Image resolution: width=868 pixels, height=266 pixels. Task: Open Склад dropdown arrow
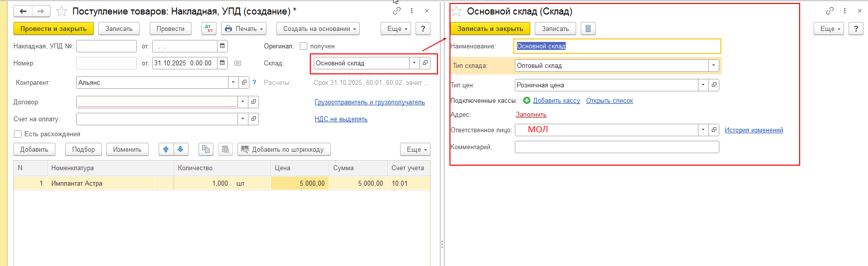coord(414,63)
